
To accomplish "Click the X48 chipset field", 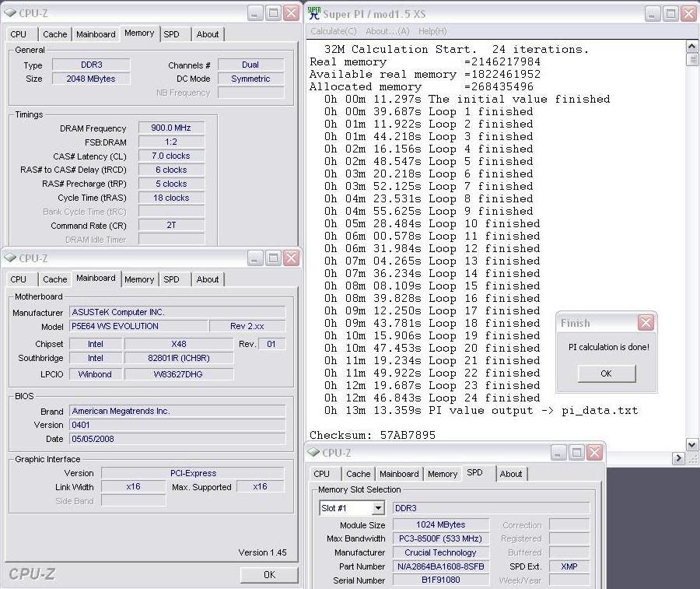I will pos(179,344).
